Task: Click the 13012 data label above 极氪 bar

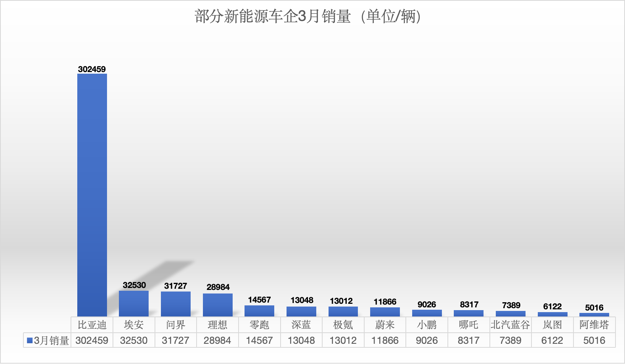Action: tap(341, 301)
